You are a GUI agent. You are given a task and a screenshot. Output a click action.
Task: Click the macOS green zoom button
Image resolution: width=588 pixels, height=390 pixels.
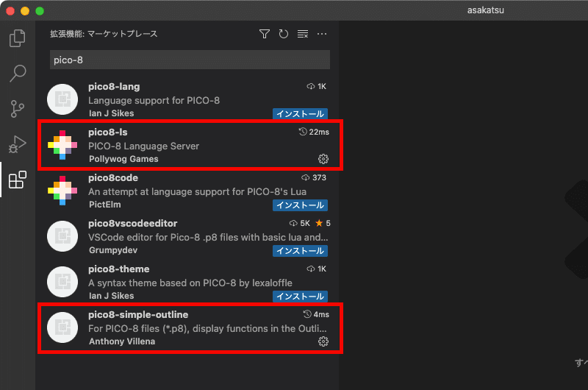click(x=40, y=11)
